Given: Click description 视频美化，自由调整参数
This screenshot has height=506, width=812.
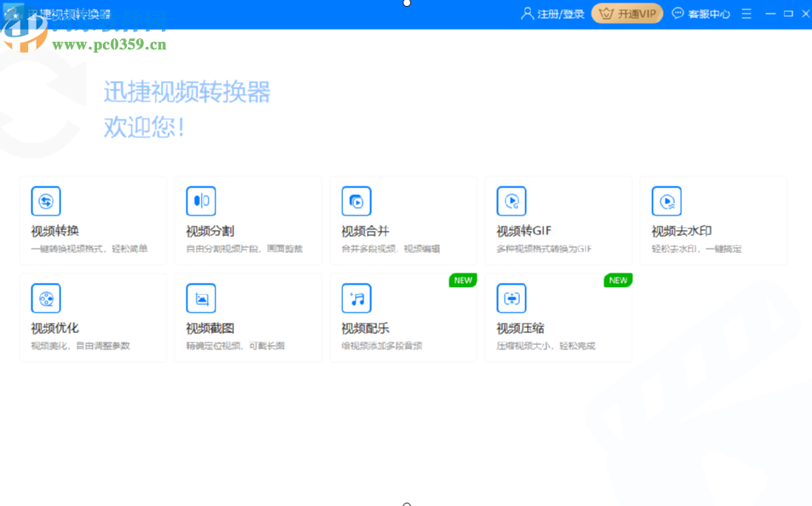Looking at the screenshot, I should (x=80, y=346).
